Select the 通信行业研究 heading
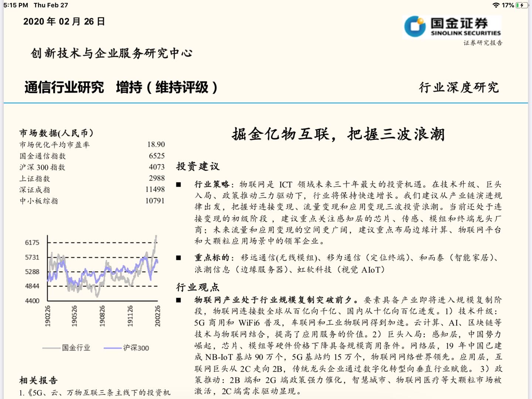Image resolution: width=532 pixels, height=399 pixels. pos(64,87)
